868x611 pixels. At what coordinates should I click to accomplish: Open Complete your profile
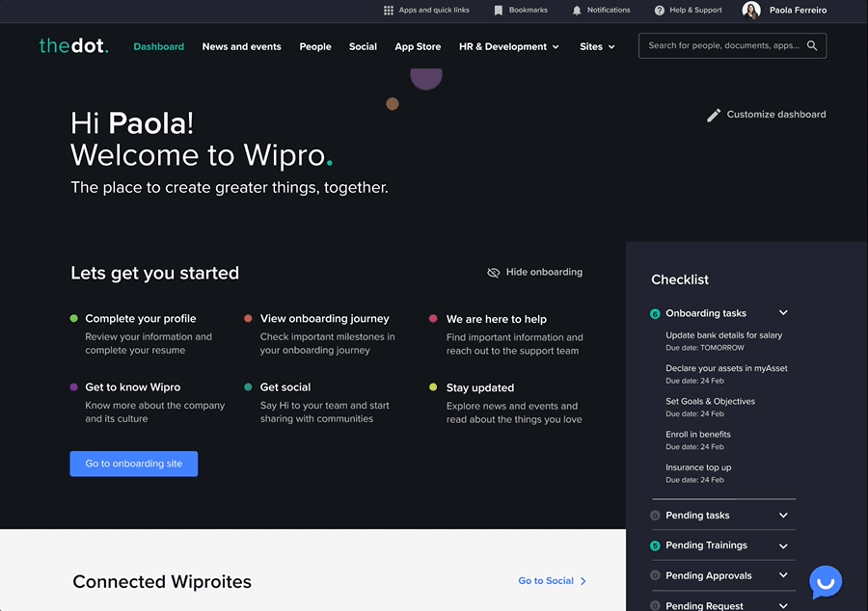[x=141, y=318]
